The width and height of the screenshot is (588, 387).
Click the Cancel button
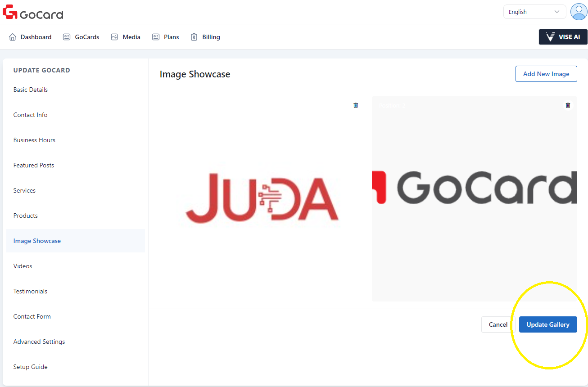(x=498, y=324)
